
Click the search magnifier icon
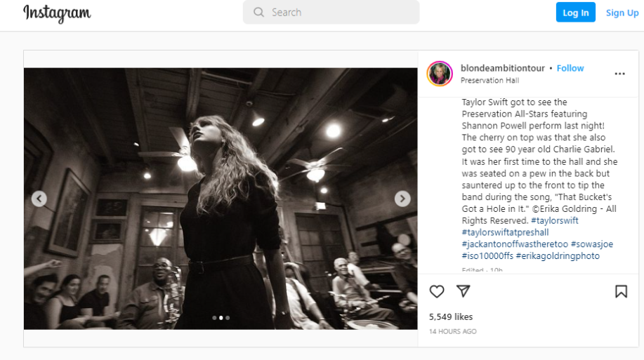(259, 12)
